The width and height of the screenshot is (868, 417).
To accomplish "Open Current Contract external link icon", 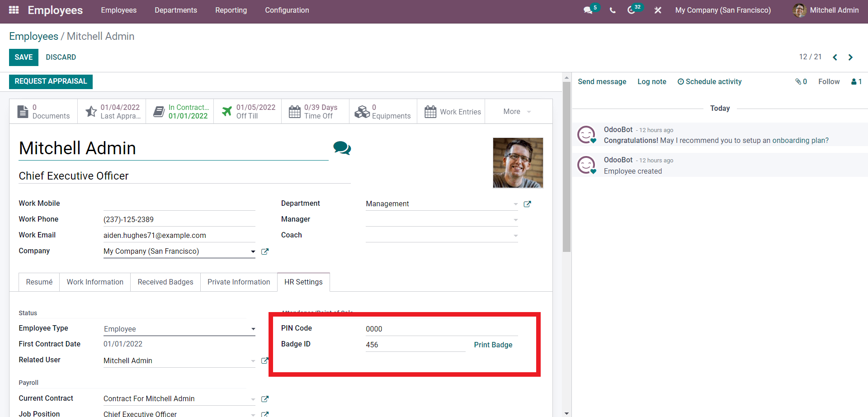I will [265, 399].
